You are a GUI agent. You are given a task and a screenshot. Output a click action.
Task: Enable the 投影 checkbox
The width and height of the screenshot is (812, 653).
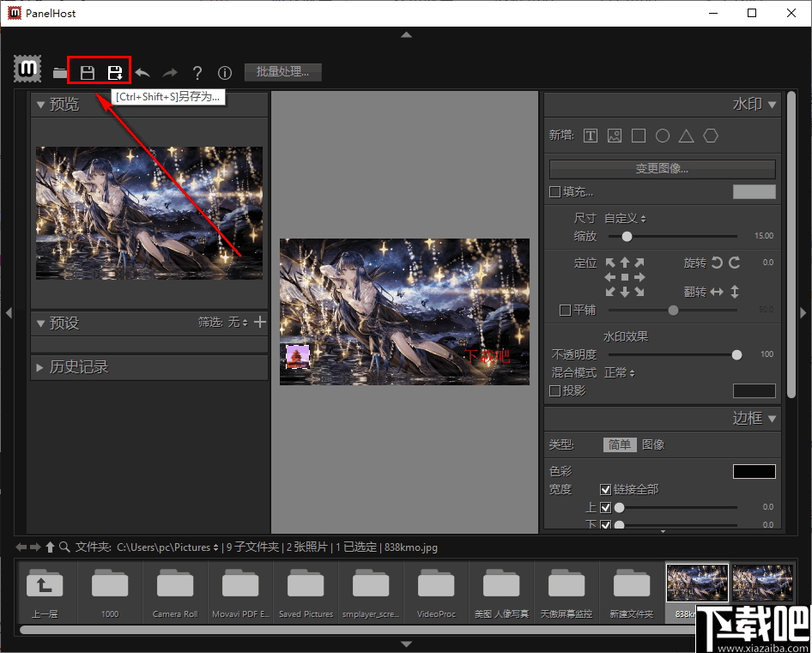(555, 390)
